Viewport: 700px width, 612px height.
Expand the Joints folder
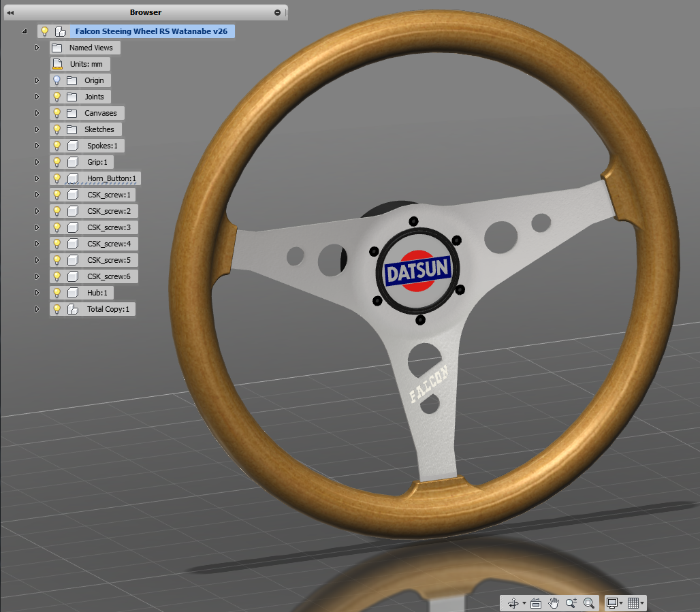[37, 97]
